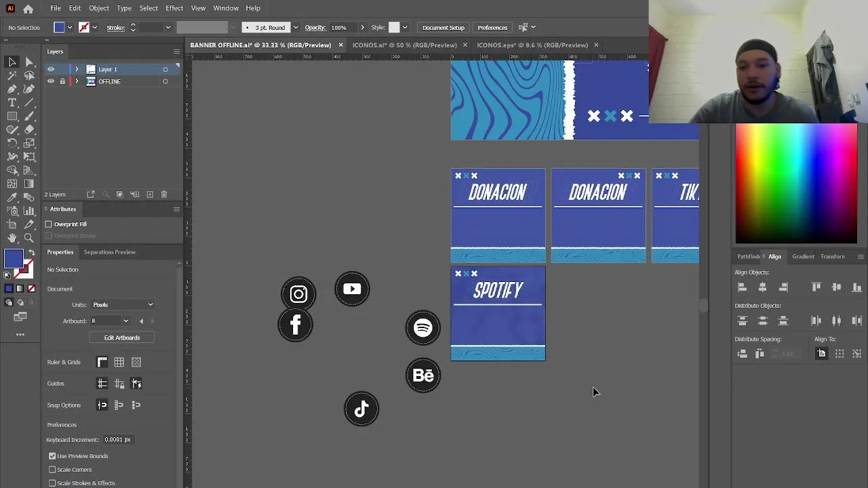Screen dimensions: 868x488
Task: Open the Effect menu
Action: click(x=174, y=8)
